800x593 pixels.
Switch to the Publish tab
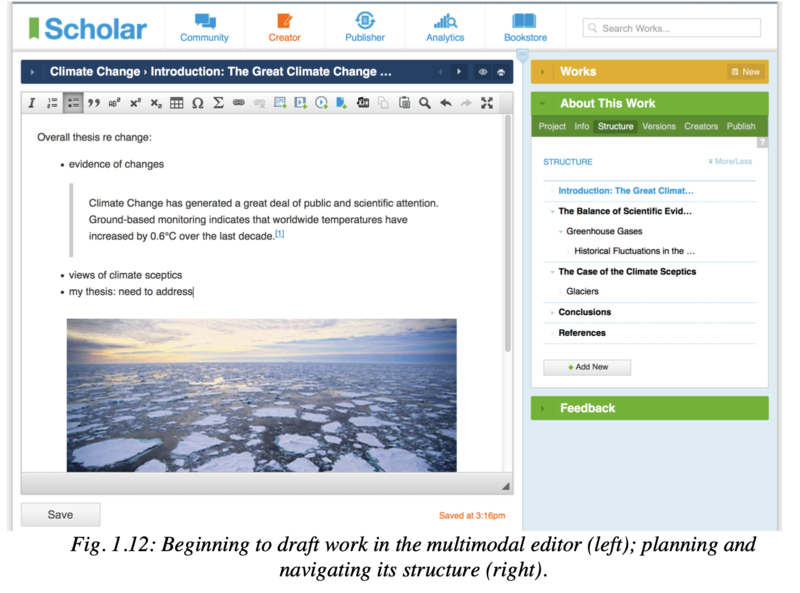741,127
